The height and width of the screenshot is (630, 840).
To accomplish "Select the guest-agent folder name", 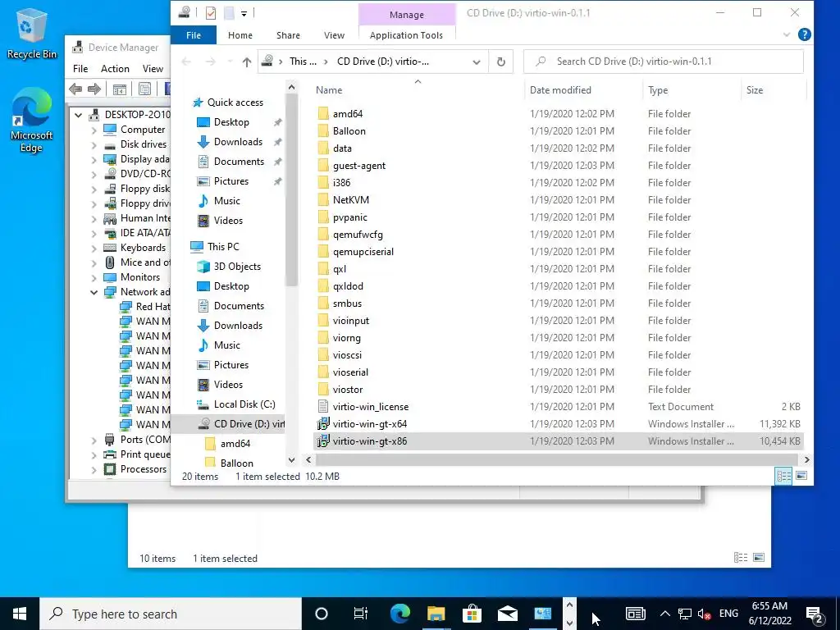I will pyautogui.click(x=359, y=166).
